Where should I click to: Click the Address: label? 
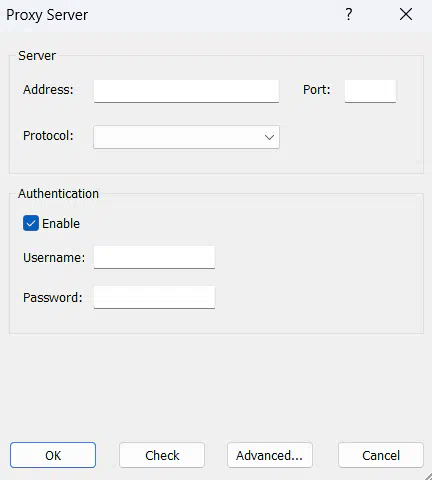48,90
